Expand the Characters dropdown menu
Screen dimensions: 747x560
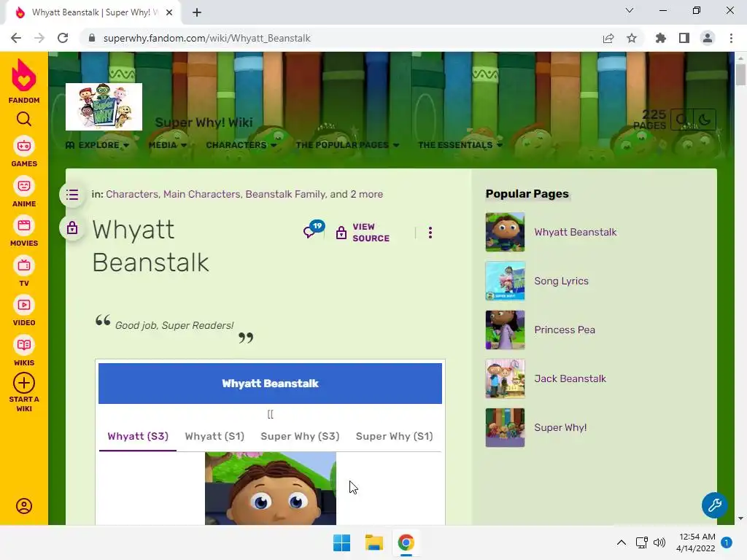241,145
